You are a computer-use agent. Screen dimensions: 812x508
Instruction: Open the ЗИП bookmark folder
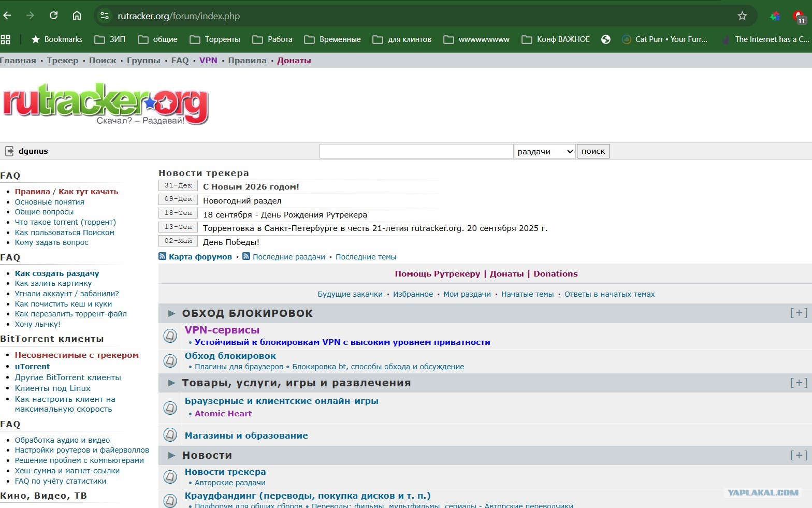(110, 39)
